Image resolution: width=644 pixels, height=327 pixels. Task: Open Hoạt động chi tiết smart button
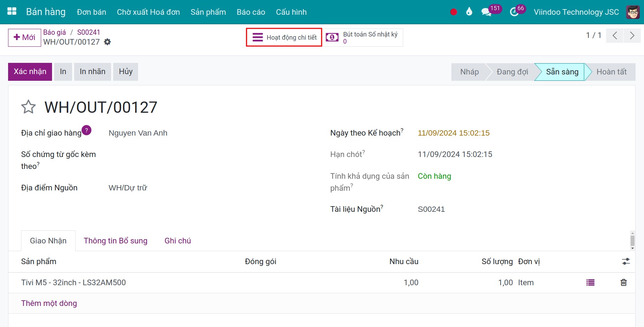[x=284, y=38]
